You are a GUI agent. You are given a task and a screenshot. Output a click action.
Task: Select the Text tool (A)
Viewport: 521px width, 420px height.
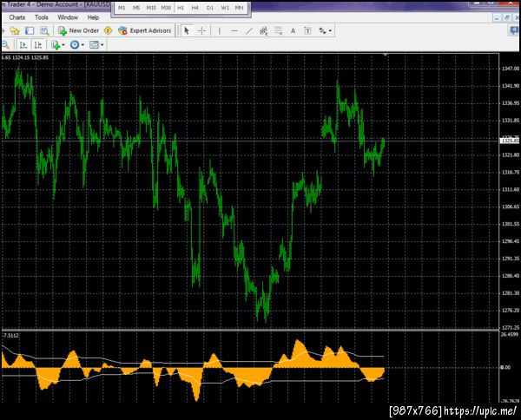[x=293, y=31]
